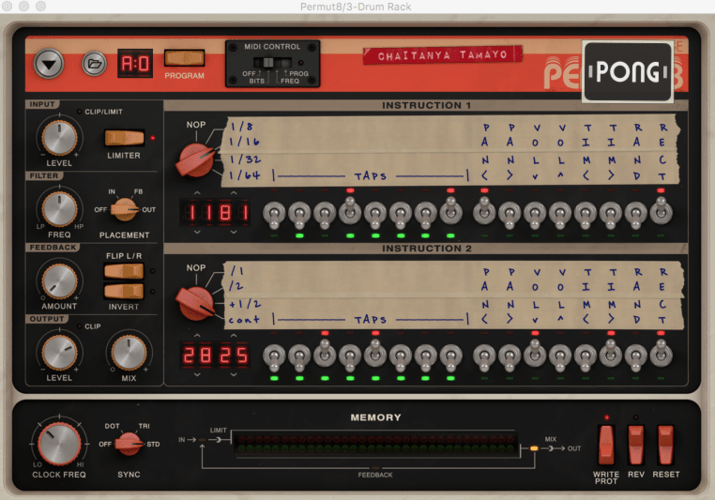Click the Instruction 2 hex display 2825

[x=215, y=355]
